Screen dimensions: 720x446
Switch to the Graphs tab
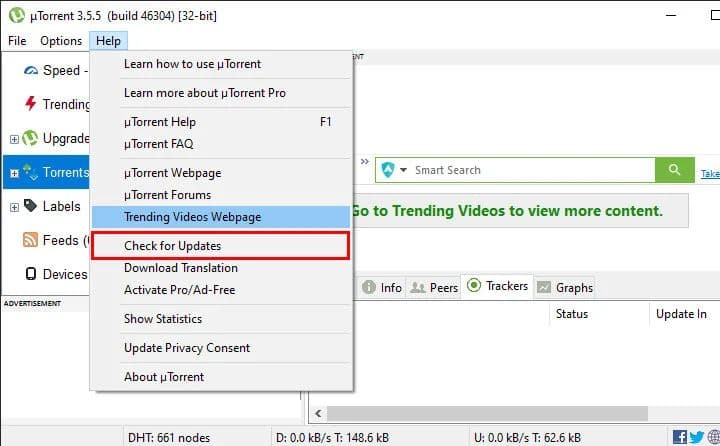click(565, 288)
